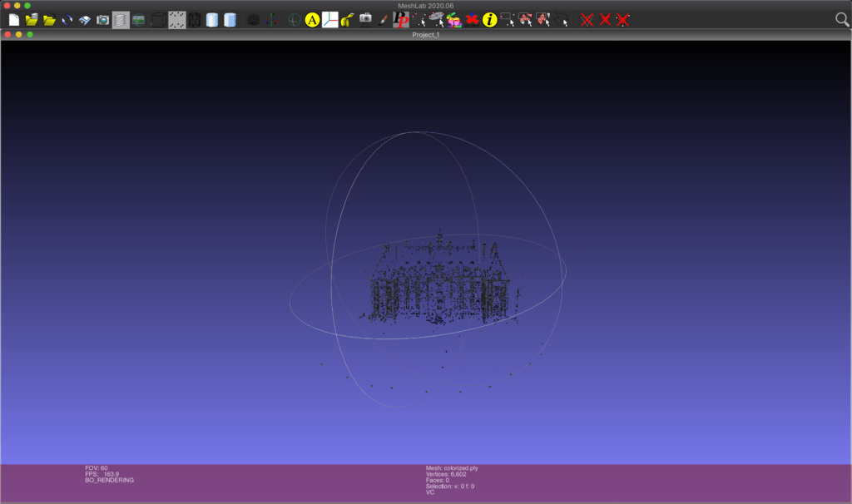Viewport: 852px width, 504px height.
Task: Open raster camera tool
Action: 366,20
